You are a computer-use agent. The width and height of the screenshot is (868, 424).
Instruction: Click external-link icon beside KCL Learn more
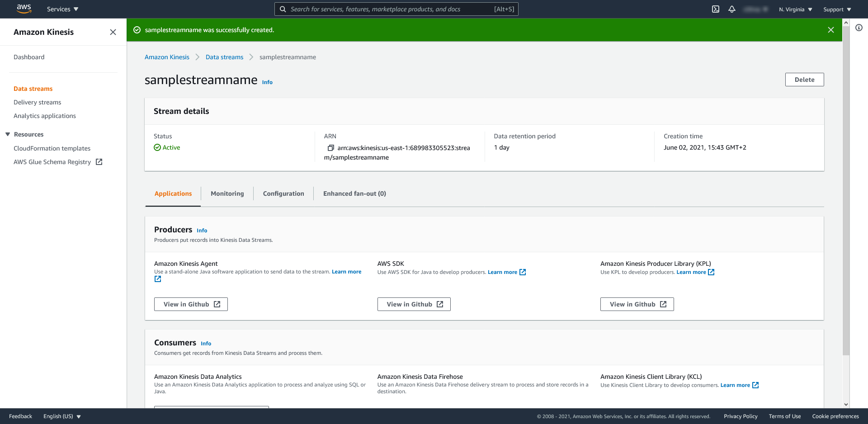pyautogui.click(x=755, y=385)
